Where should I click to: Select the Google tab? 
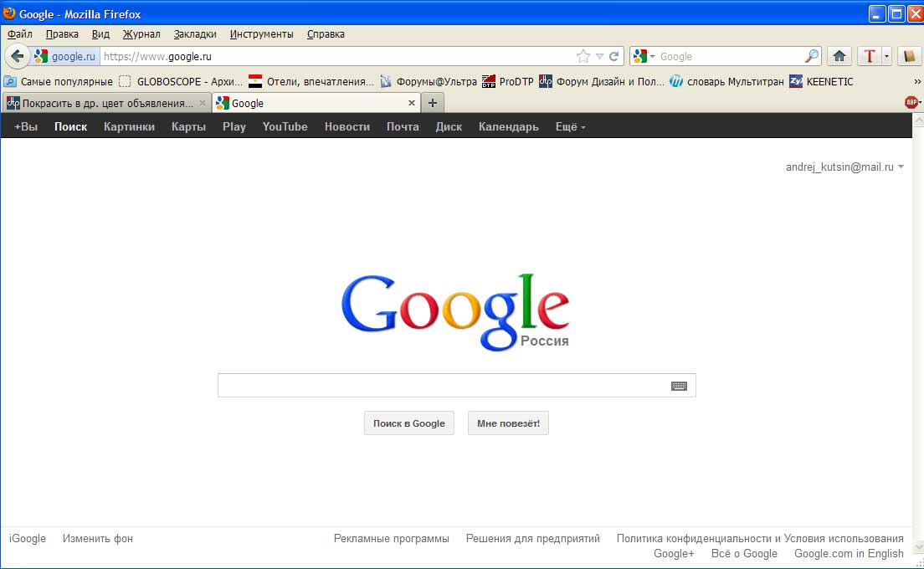click(316, 103)
